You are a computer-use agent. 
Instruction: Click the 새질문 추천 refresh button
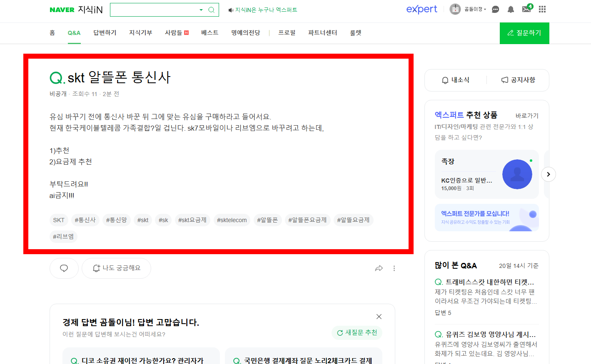coord(357,332)
